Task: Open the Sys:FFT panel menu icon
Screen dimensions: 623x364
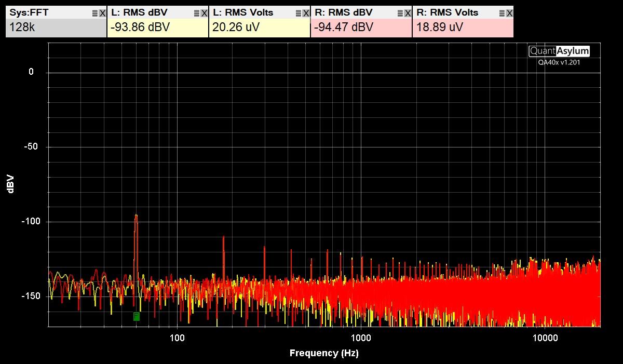Action: click(x=94, y=14)
